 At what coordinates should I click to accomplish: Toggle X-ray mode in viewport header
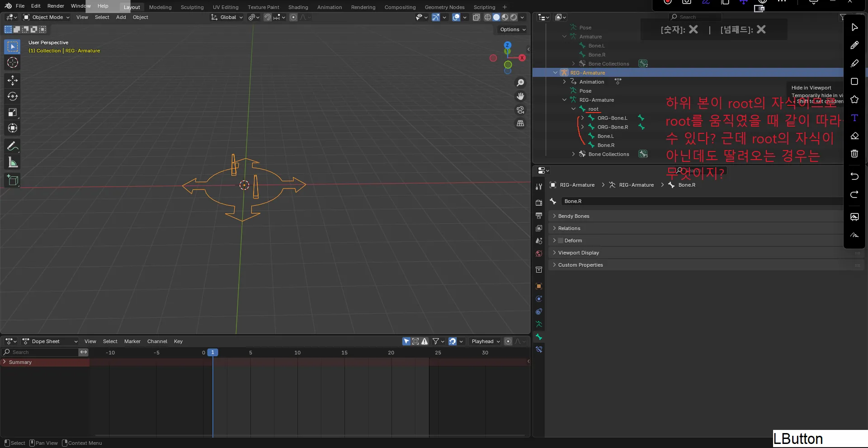[x=476, y=17]
